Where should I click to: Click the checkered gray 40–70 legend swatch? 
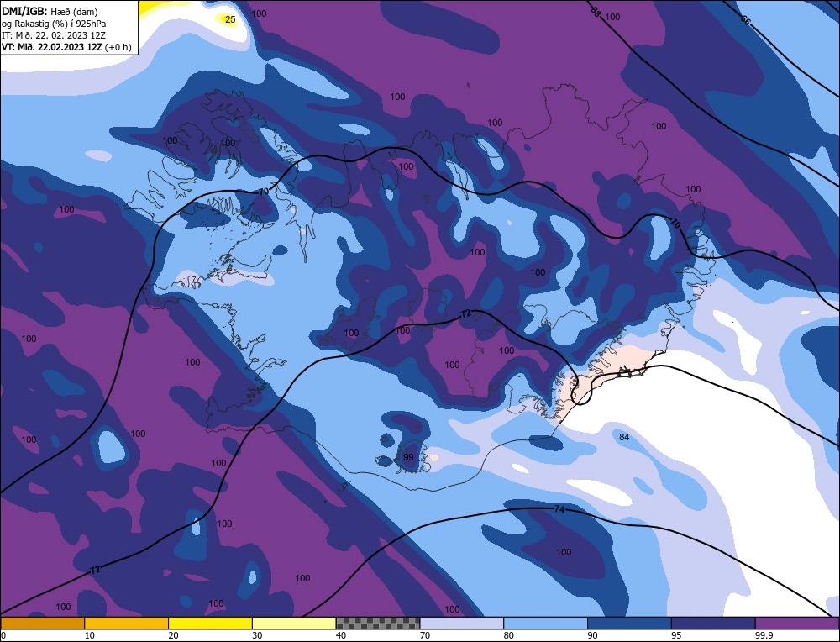coord(378,624)
